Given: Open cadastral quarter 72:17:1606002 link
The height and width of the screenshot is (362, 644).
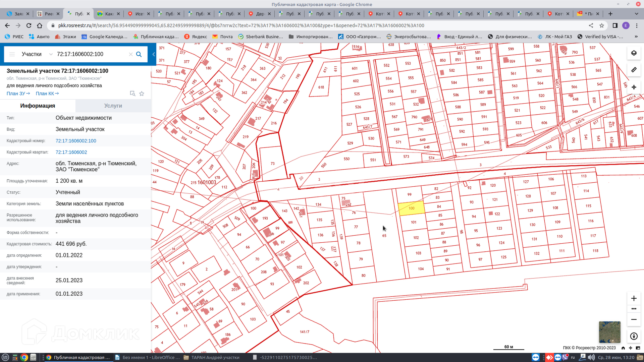Looking at the screenshot, I should click(71, 152).
